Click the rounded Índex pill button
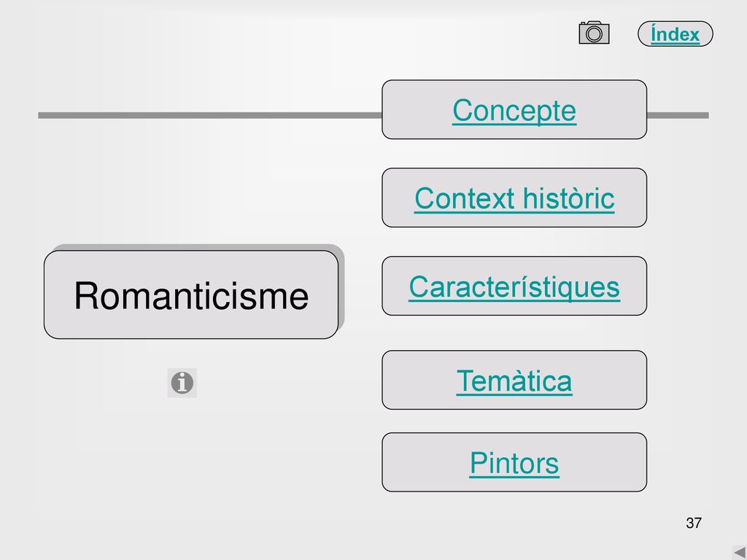The height and width of the screenshot is (560, 747). click(x=675, y=34)
